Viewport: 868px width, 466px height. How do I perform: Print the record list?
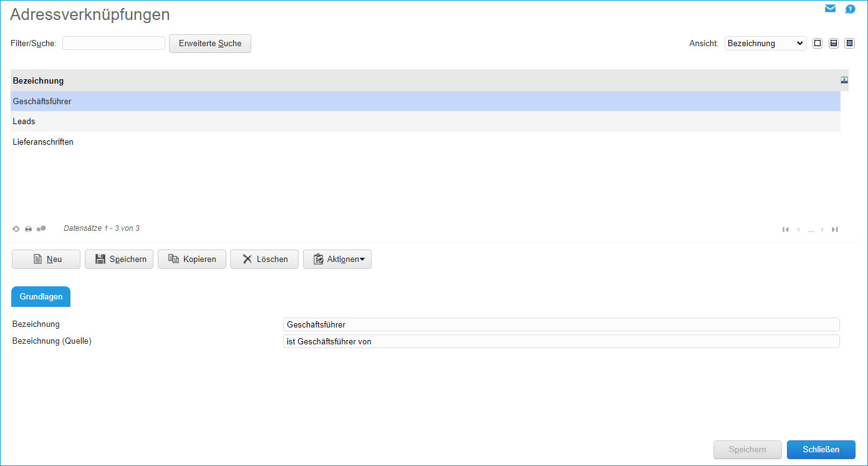pyautogui.click(x=28, y=229)
